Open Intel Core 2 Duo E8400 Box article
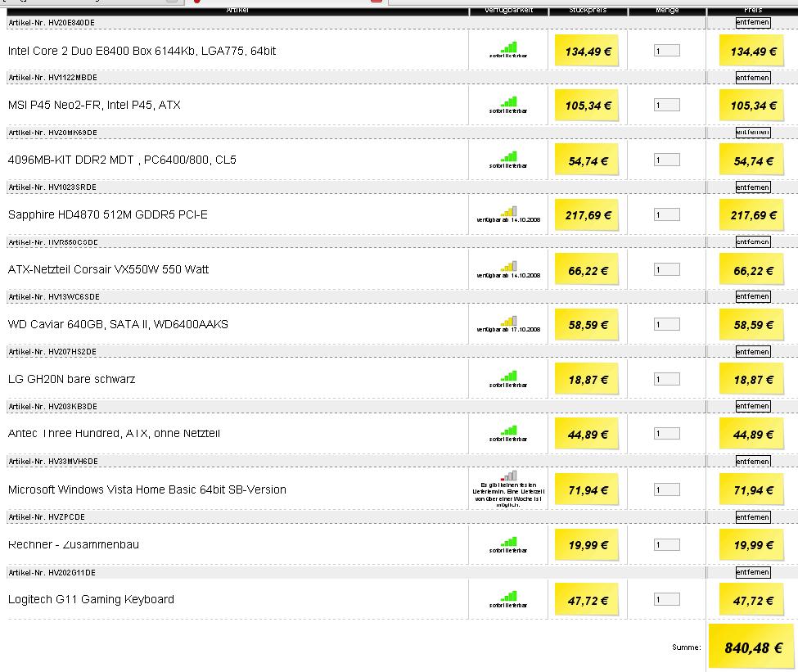Image resolution: width=798 pixels, height=672 pixels. point(142,51)
